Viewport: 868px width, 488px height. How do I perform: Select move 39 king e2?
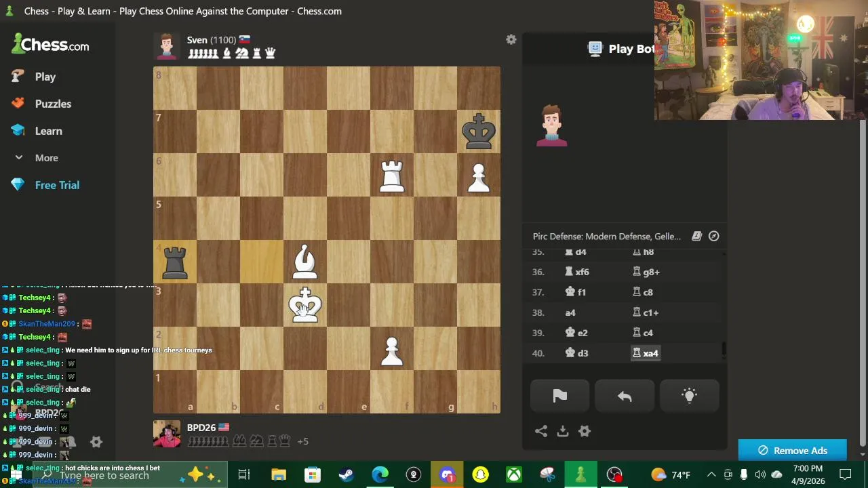tap(576, 333)
